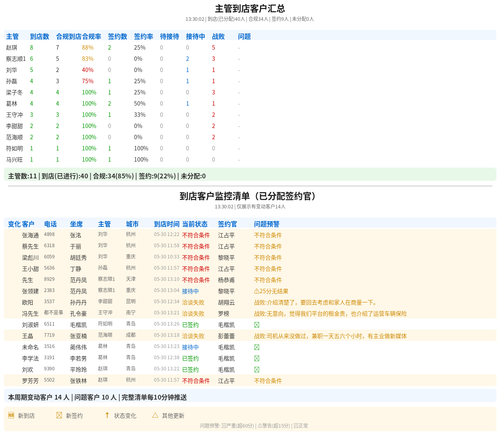
Task: Click supervisor name 赵琪 in summary table
Action: 12,48
